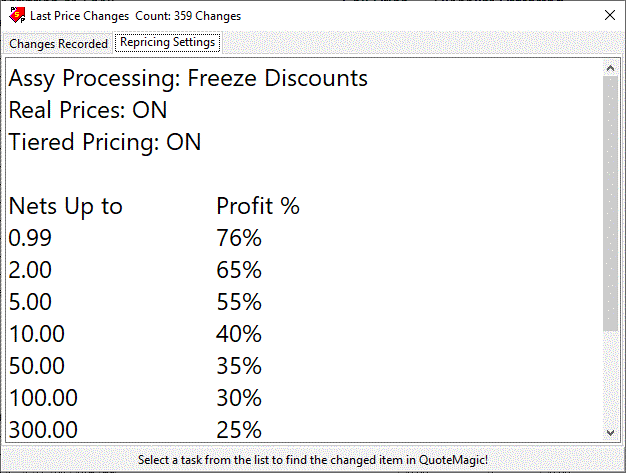Screen dimensions: 626x473
Task: Click the vertical scrollbar thumb
Action: click(x=611, y=200)
